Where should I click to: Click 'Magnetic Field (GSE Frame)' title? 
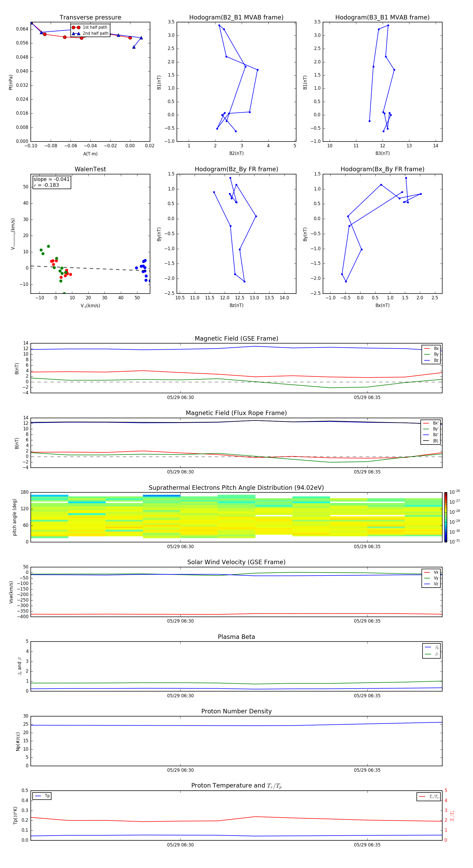[x=236, y=338]
